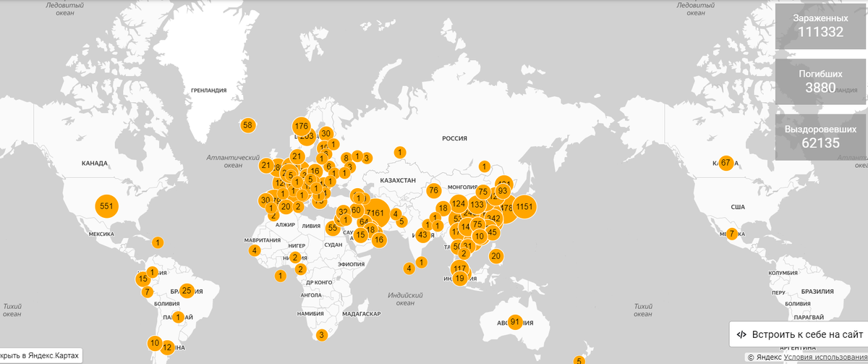The height and width of the screenshot is (364, 868).
Task: Click the 1 marker over Paraguay
Action: tap(178, 317)
